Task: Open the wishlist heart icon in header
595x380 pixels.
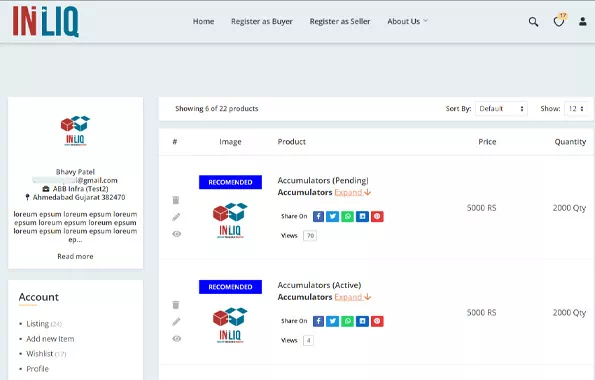Action: pyautogui.click(x=559, y=22)
